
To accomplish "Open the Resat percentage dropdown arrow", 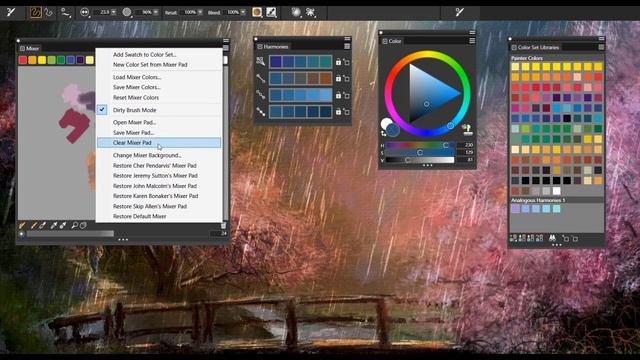I will point(200,12).
